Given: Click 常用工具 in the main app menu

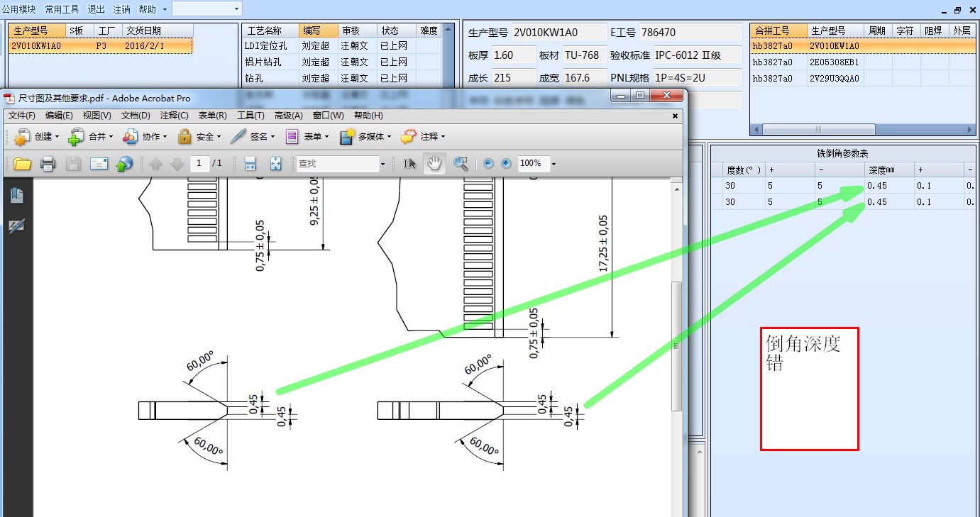Looking at the screenshot, I should coord(62,9).
